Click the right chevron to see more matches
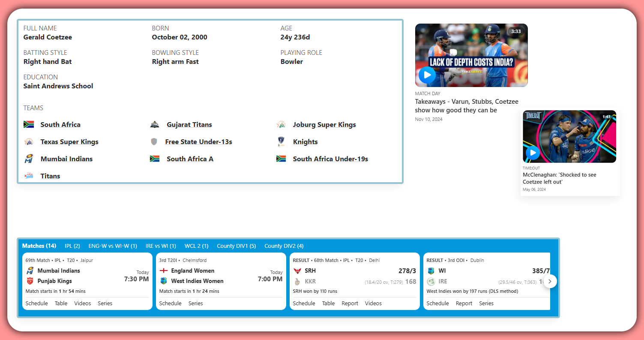 coord(550,281)
